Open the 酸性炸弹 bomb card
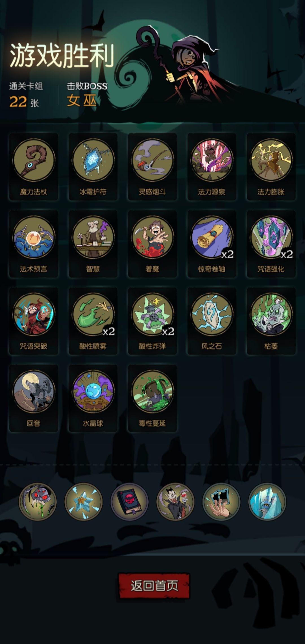305x644 pixels. 152,321
